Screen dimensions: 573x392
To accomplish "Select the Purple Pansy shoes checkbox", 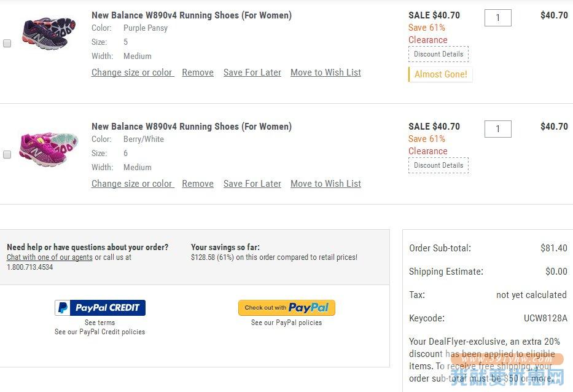I will [7, 43].
